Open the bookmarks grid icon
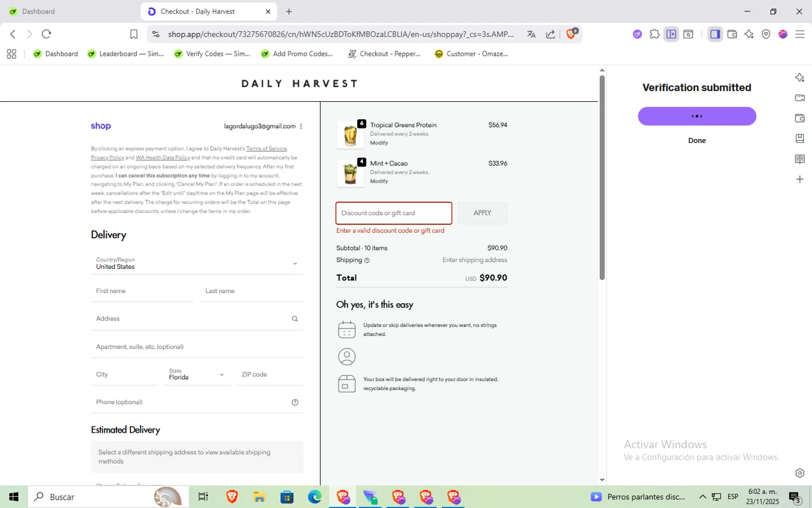This screenshot has width=812, height=508. point(11,54)
